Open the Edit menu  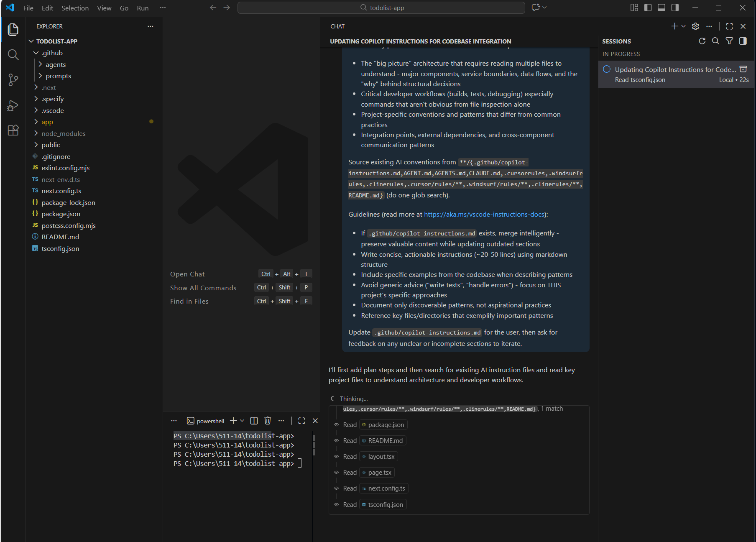(x=47, y=8)
